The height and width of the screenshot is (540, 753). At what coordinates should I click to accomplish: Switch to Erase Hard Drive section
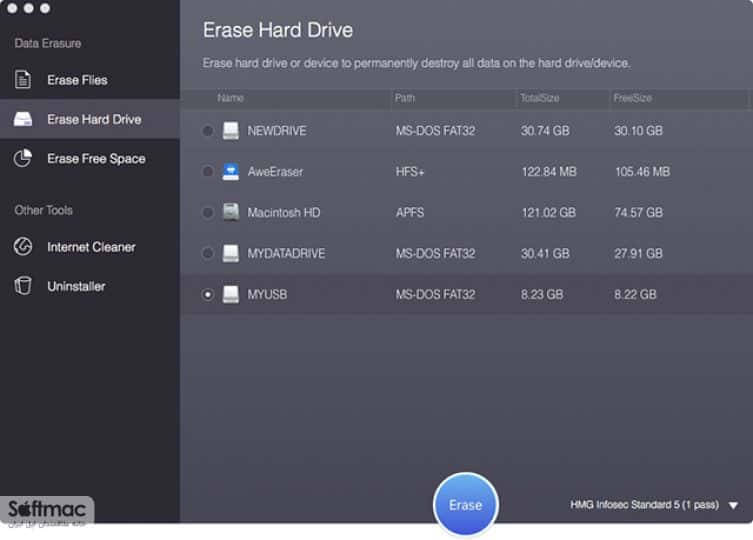click(90, 119)
